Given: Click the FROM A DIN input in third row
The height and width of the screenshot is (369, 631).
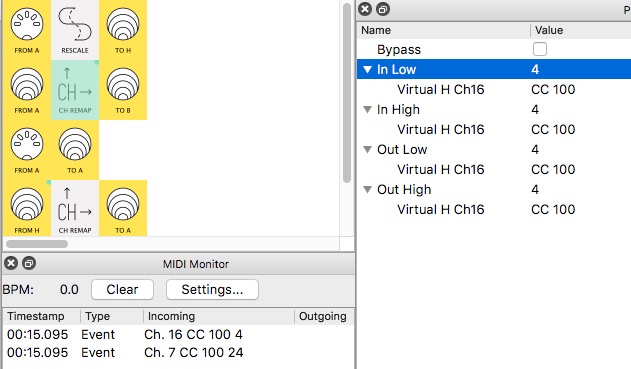Looking at the screenshot, I should pyautogui.click(x=27, y=150).
